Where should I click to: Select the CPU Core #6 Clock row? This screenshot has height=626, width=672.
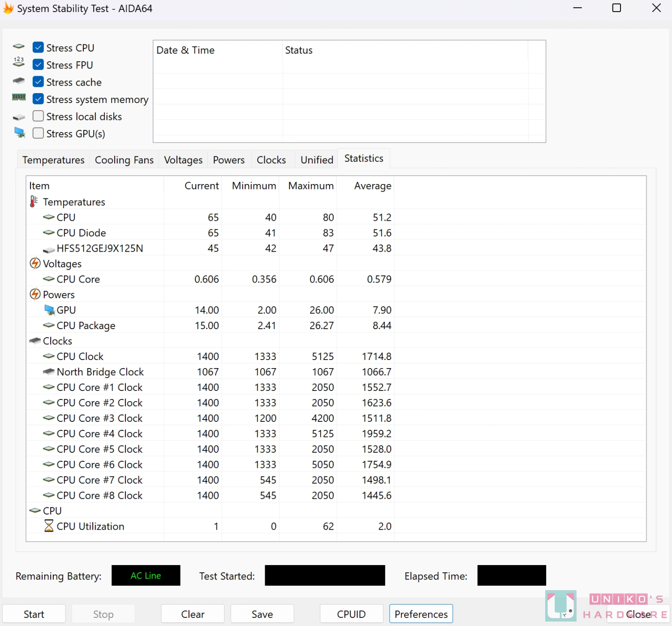(336, 464)
